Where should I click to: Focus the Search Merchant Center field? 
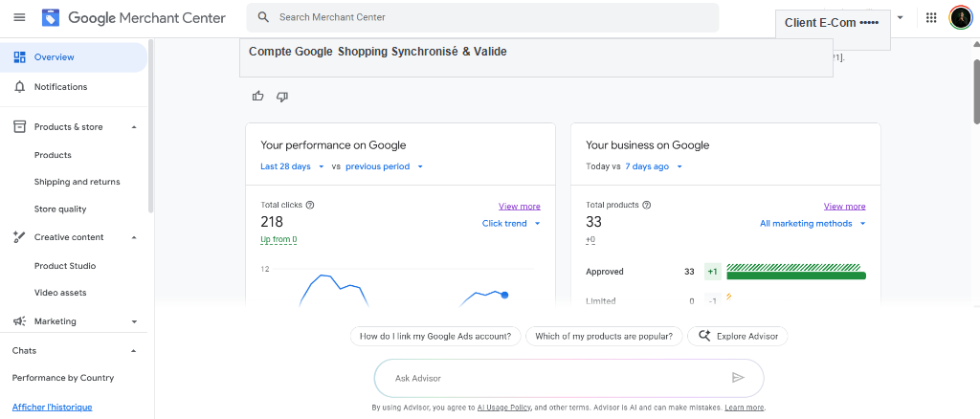(482, 17)
